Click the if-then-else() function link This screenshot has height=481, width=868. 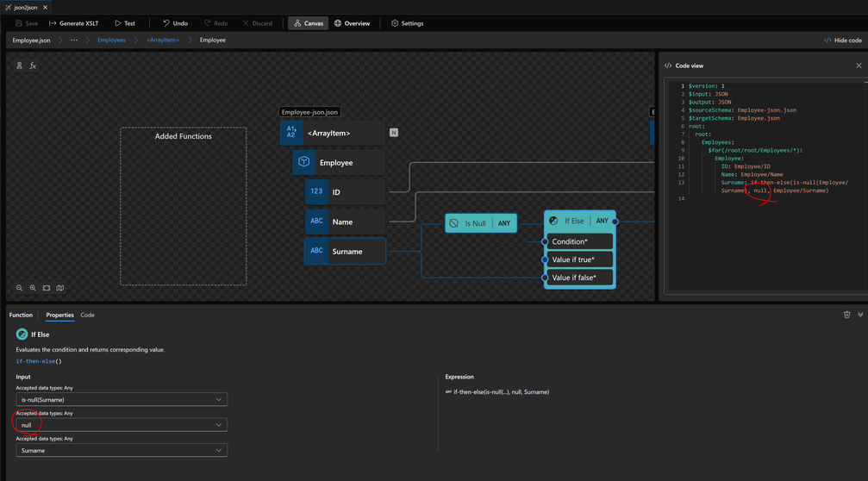click(x=38, y=361)
